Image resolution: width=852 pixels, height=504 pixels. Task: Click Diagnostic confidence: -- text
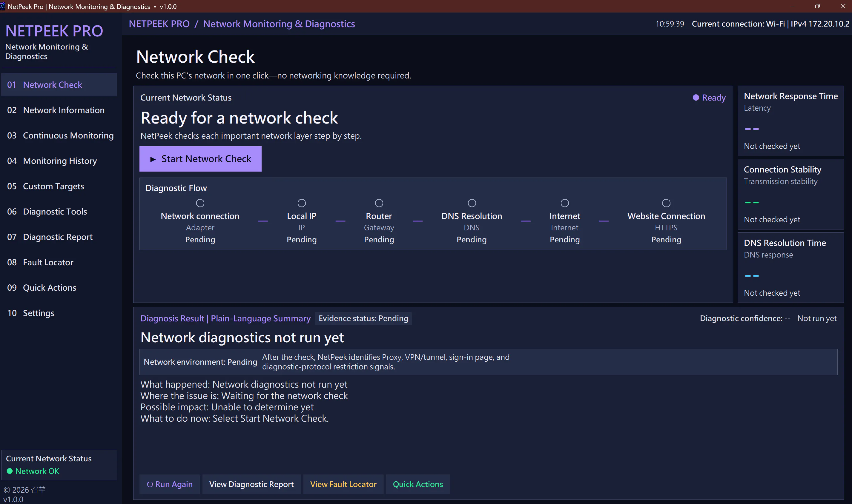pyautogui.click(x=745, y=318)
